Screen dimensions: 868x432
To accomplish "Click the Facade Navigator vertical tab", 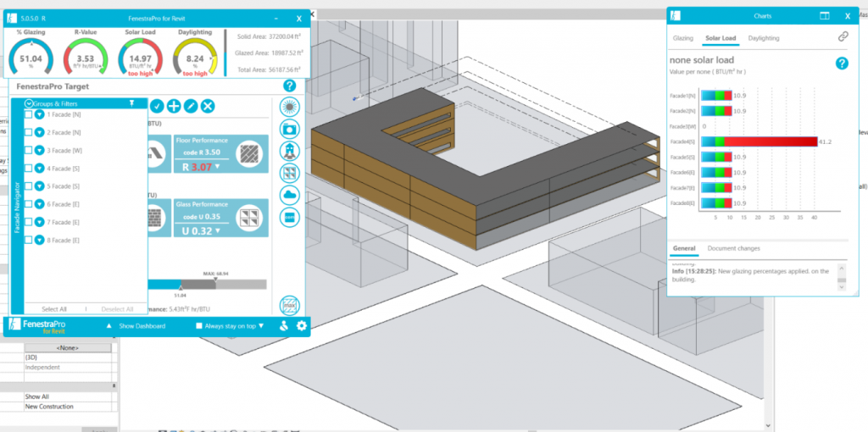I will coord(17,208).
